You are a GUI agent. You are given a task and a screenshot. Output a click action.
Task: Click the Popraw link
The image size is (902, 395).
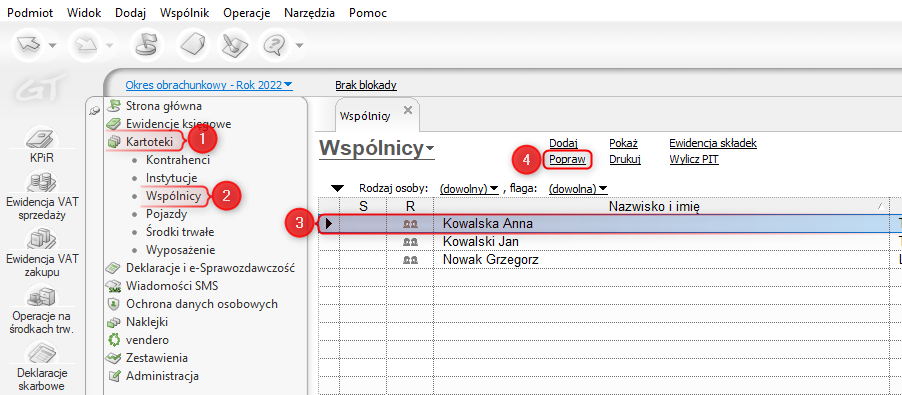[x=567, y=159]
